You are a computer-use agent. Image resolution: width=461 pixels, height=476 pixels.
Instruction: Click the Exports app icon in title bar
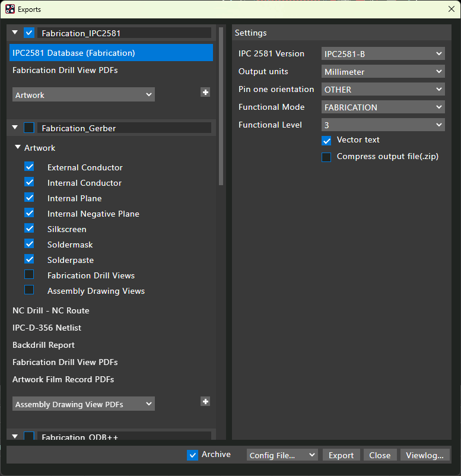click(x=9, y=9)
